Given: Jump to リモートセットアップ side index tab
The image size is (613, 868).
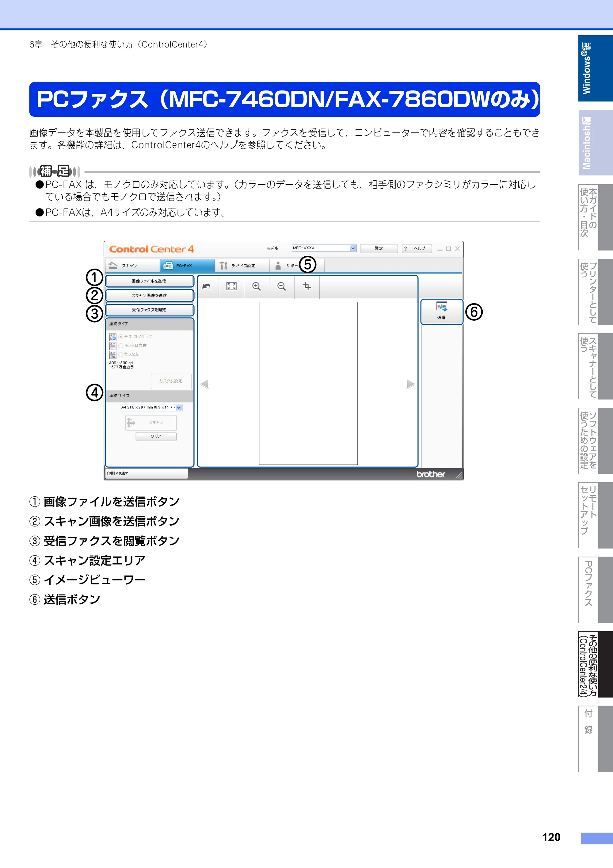Looking at the screenshot, I should pos(595,515).
